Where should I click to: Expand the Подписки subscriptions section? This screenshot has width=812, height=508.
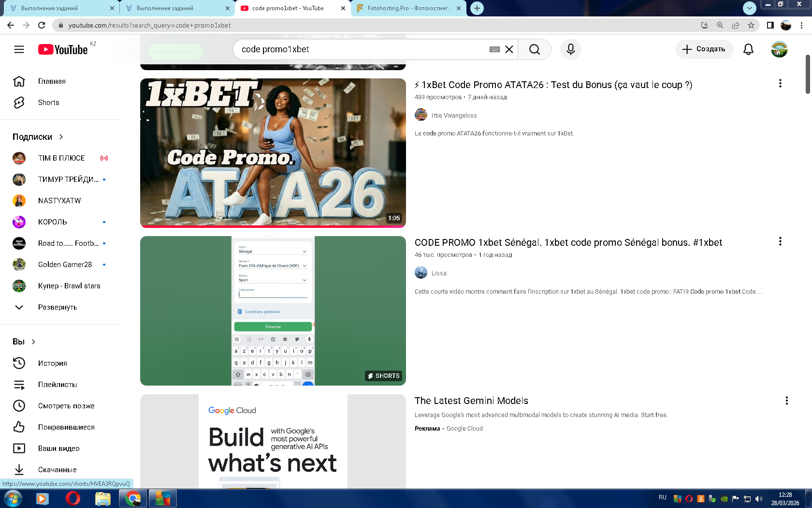click(38, 137)
